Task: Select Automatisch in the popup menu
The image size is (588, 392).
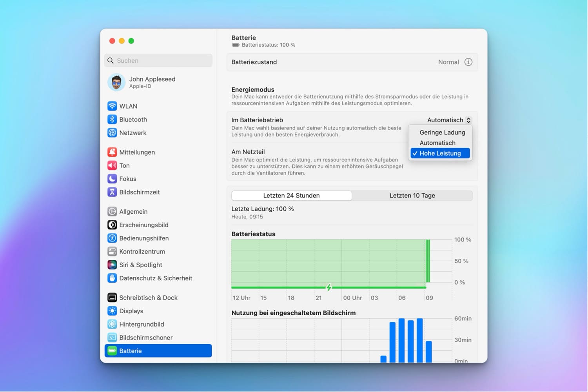Action: point(437,143)
